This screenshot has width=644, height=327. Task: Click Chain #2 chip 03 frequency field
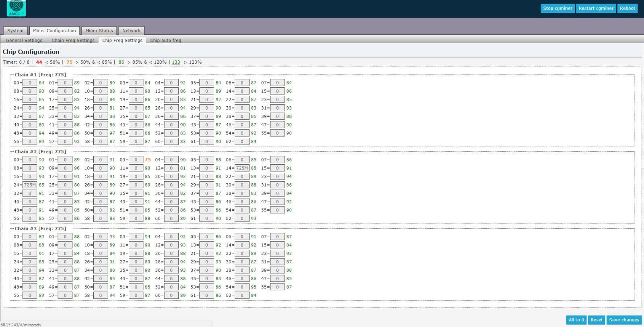click(136, 159)
